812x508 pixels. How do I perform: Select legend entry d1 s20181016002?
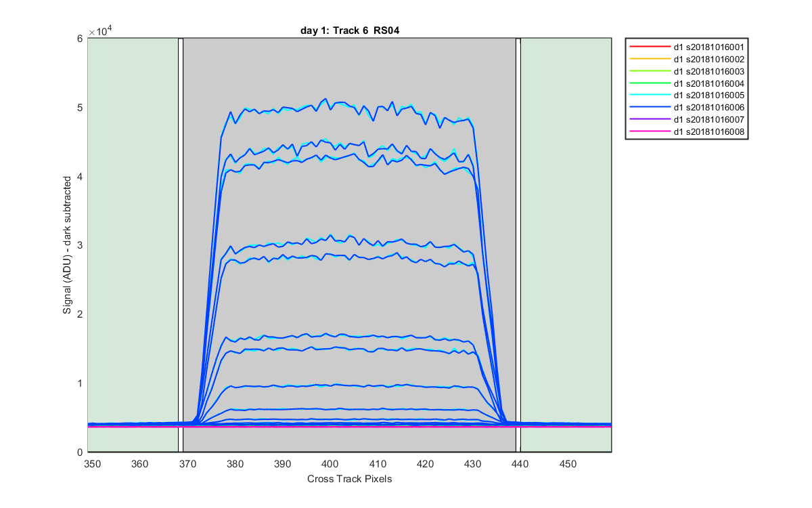pyautogui.click(x=687, y=59)
